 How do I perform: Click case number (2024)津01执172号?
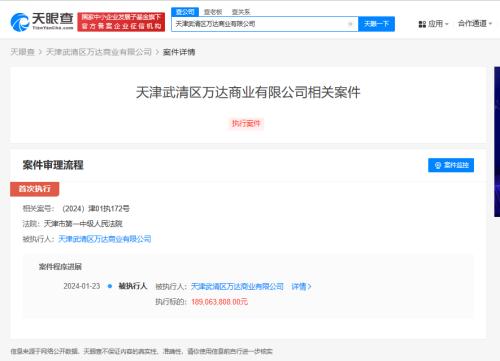coord(96,209)
